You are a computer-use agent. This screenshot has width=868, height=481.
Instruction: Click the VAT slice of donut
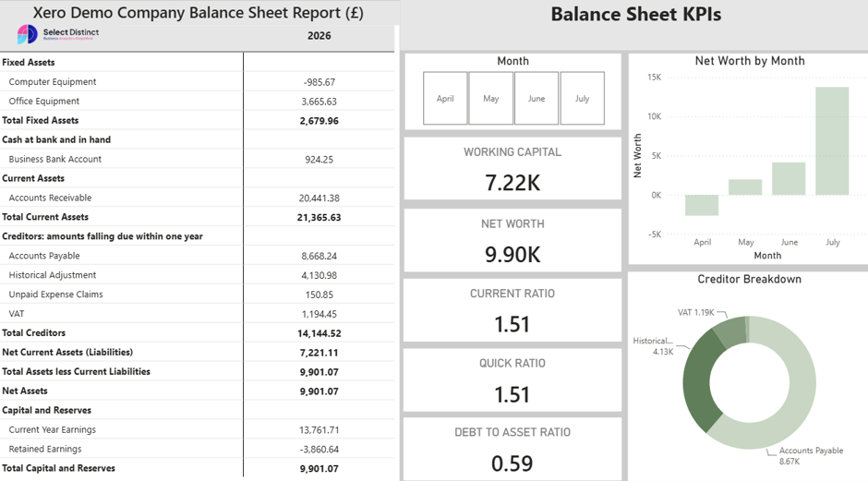pyautogui.click(x=730, y=330)
